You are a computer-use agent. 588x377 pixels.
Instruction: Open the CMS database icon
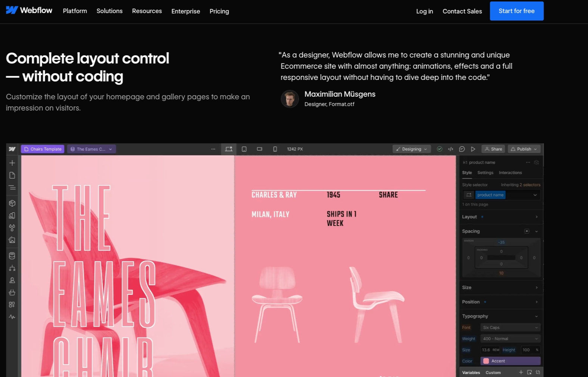(12, 256)
